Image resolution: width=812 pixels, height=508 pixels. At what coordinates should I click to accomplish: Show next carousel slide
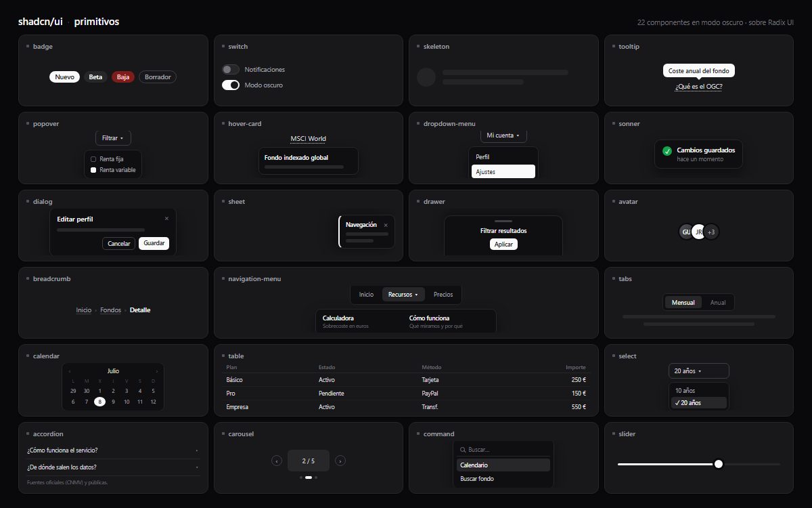[340, 461]
